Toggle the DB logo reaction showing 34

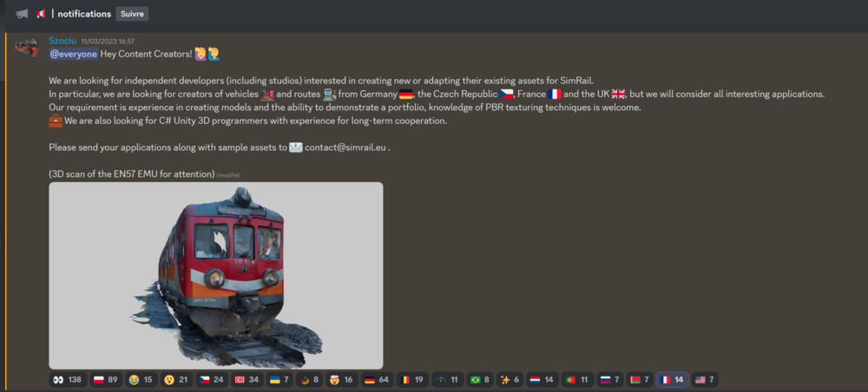pos(247,380)
